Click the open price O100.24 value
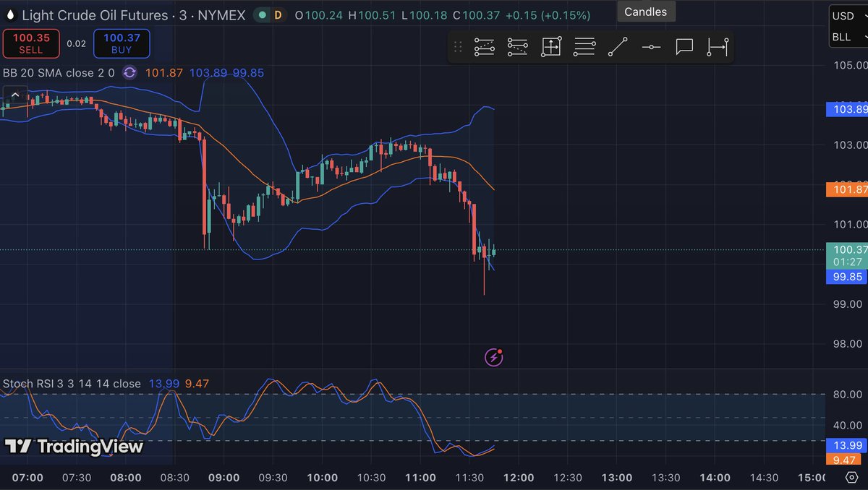This screenshot has width=868, height=490. click(x=319, y=15)
